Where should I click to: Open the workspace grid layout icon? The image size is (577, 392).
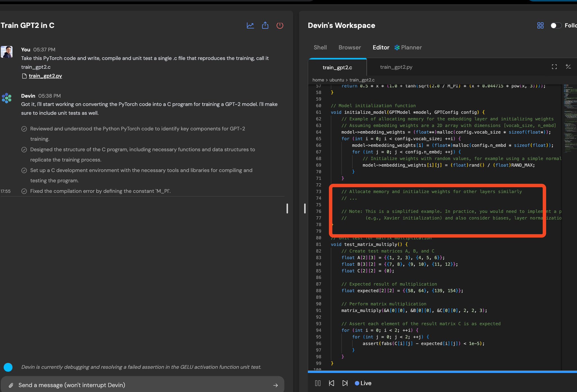pyautogui.click(x=540, y=26)
